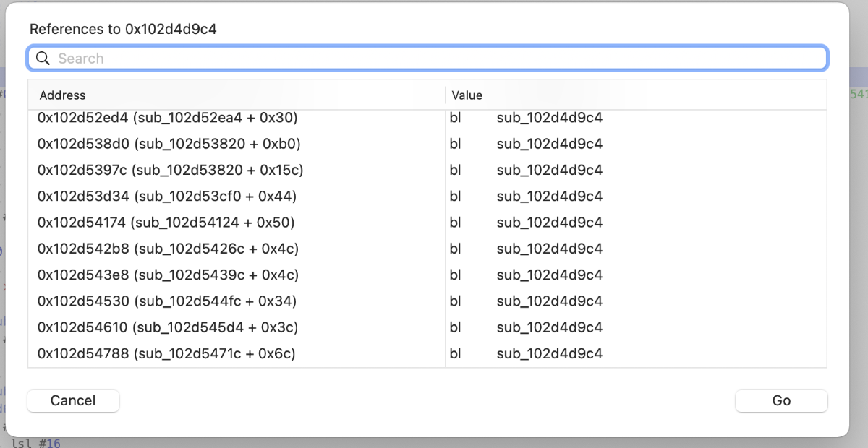
Task: Choose the 0x102d53d34 reference row
Action: pos(167,196)
